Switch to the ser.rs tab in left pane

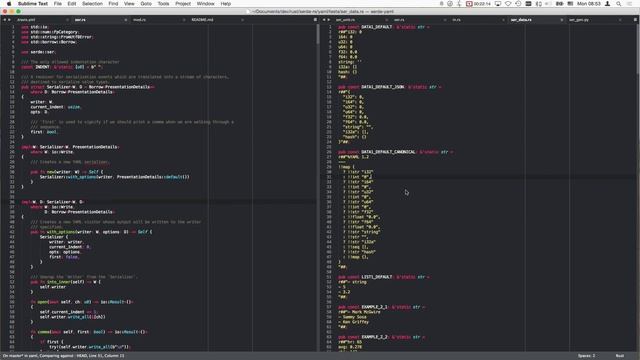[80, 20]
